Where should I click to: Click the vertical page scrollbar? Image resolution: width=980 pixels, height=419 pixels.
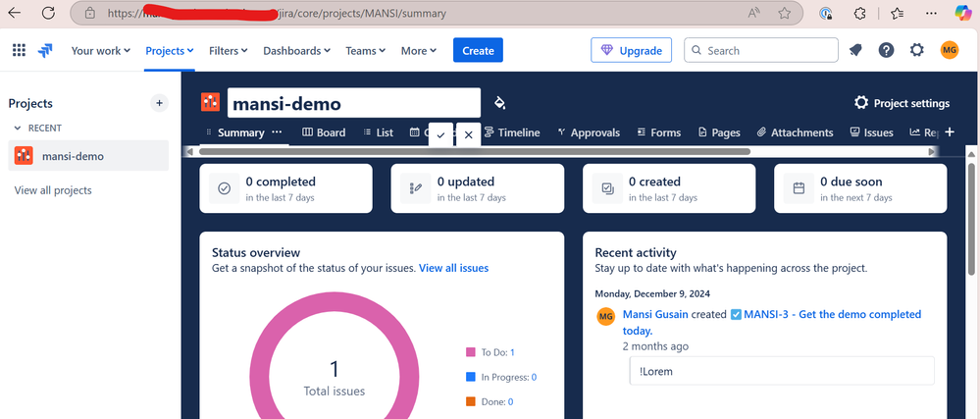point(971,218)
